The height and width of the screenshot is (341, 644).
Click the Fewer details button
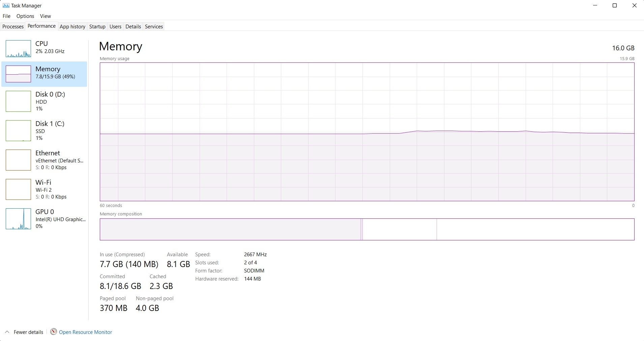pos(28,332)
